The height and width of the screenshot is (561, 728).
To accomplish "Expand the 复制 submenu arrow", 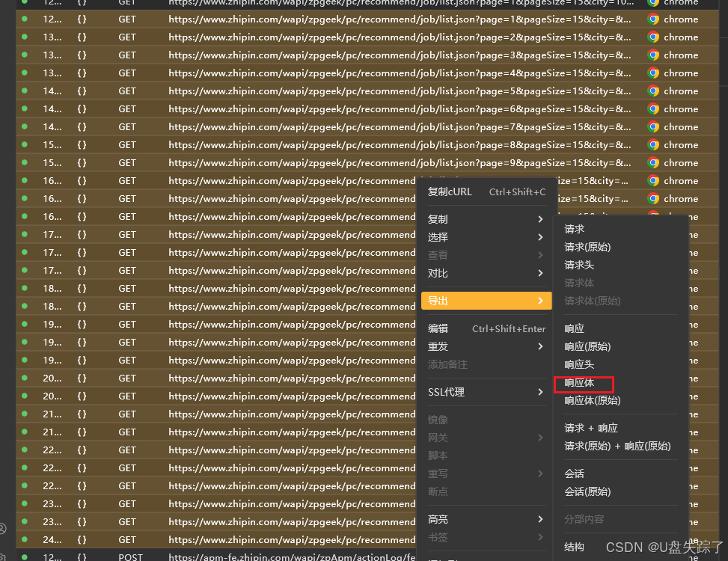I will pos(540,219).
